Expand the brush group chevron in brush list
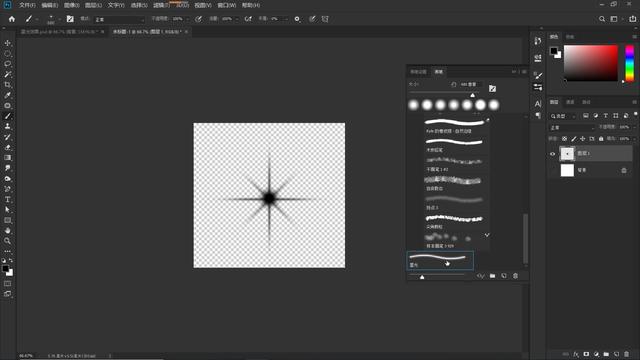This screenshot has height=360, width=640. (x=487, y=235)
